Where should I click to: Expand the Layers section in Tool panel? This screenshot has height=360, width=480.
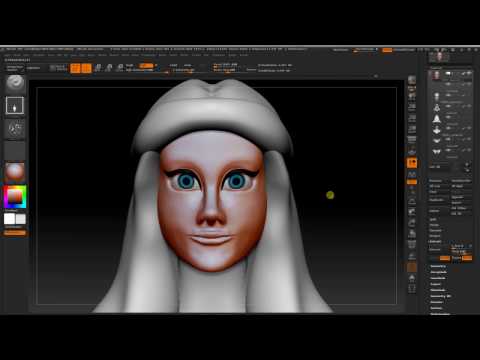pyautogui.click(x=435, y=284)
